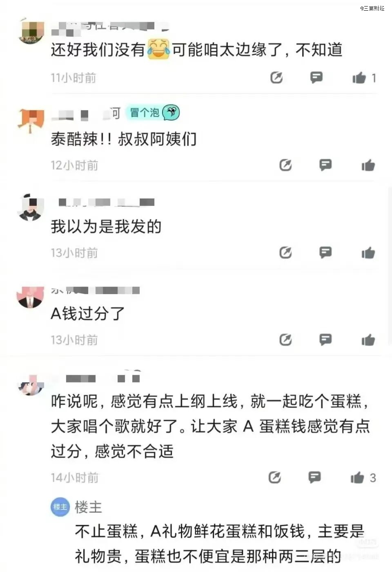This screenshot has width=392, height=572.
Task: Share the A钱过分了 comment
Action: tap(285, 340)
